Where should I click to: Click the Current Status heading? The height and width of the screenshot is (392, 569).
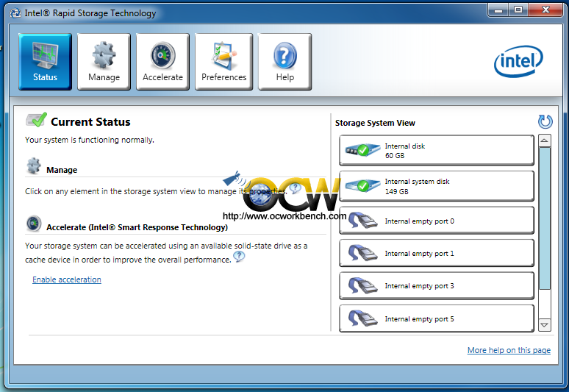pos(90,121)
